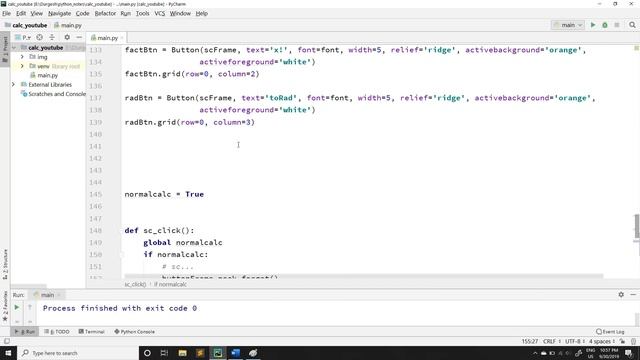The height and width of the screenshot is (360, 640).
Task: Open the TODO tool window
Action: [x=57, y=331]
